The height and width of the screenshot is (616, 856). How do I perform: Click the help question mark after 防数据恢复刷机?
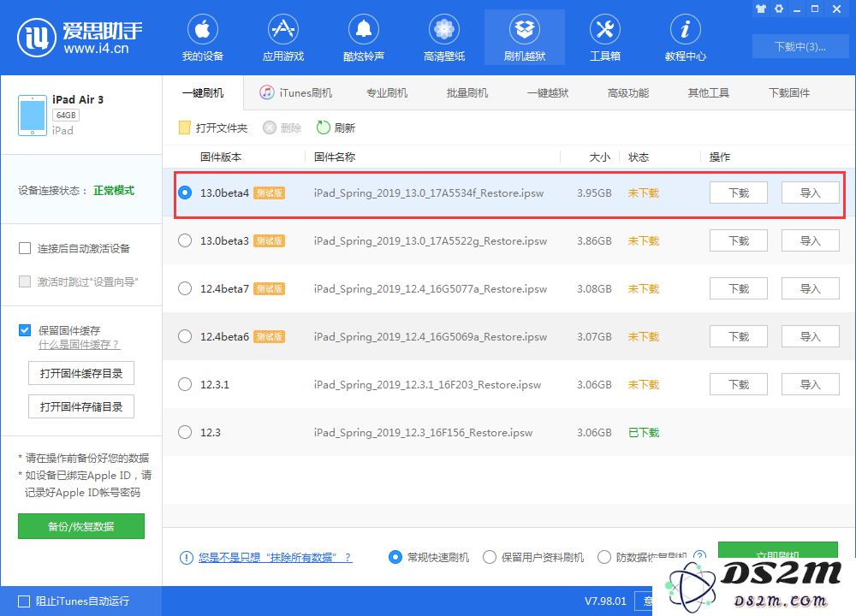pos(699,555)
